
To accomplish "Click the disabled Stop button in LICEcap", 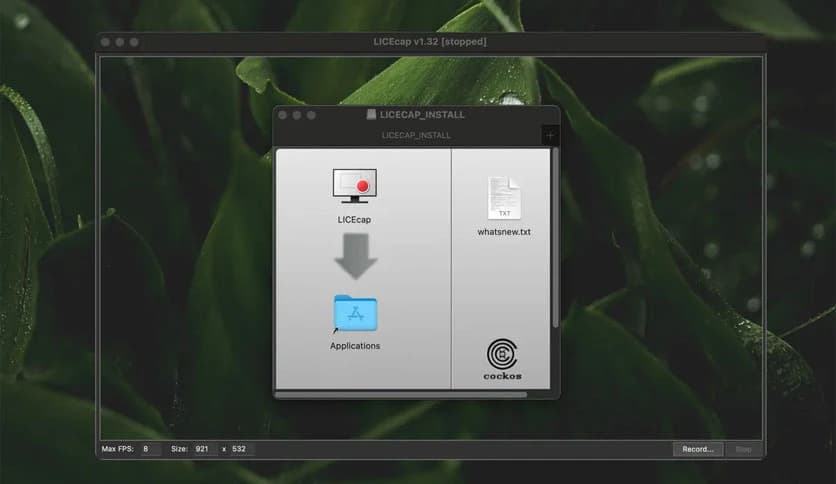I will tap(743, 449).
